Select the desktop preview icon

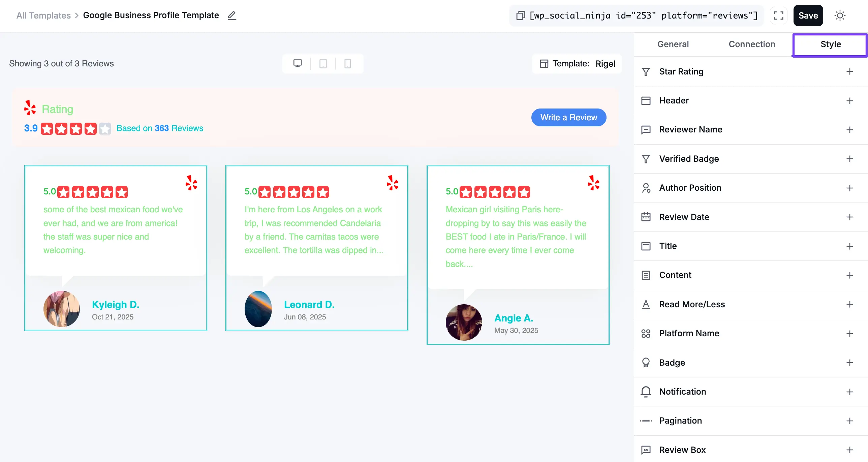298,63
